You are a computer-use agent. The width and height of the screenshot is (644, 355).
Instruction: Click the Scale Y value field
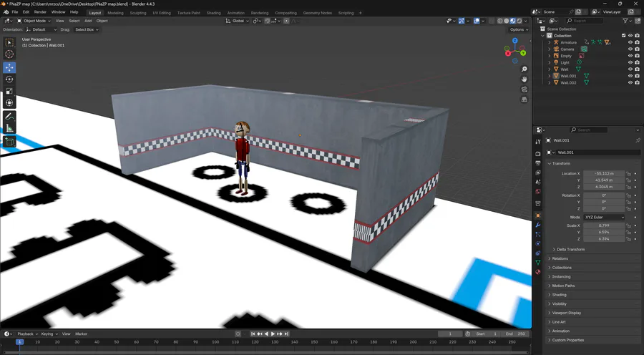click(x=604, y=232)
